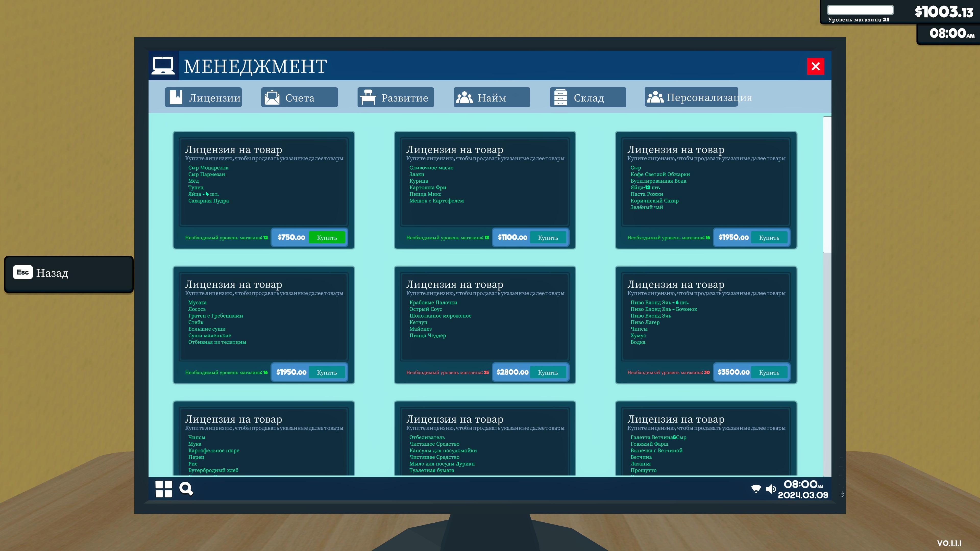
Task: Click the Hiring people icon
Action: click(x=464, y=97)
